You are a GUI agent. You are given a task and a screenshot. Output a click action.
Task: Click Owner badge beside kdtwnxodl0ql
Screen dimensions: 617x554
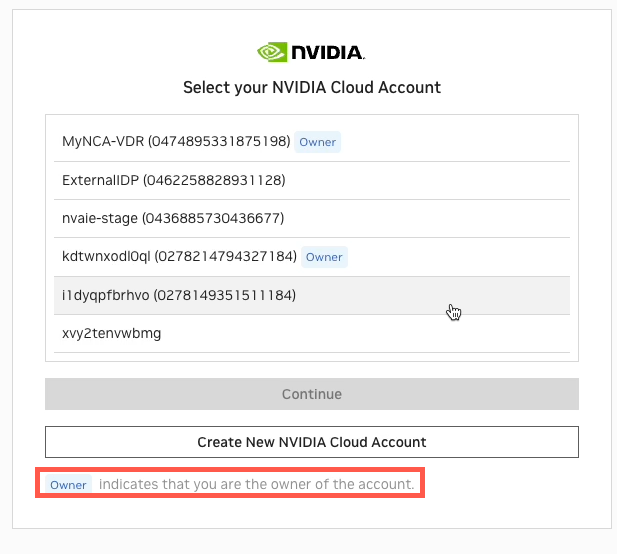[324, 257]
